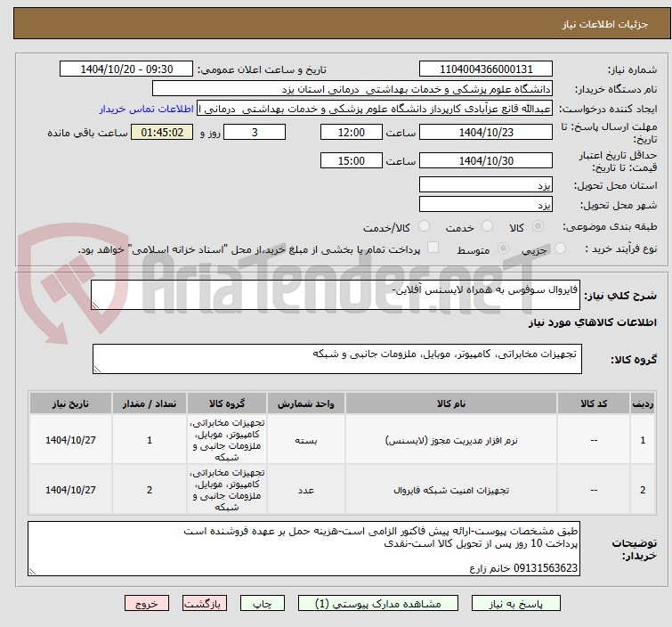Click the unit cell 'عدد'

[306, 490]
